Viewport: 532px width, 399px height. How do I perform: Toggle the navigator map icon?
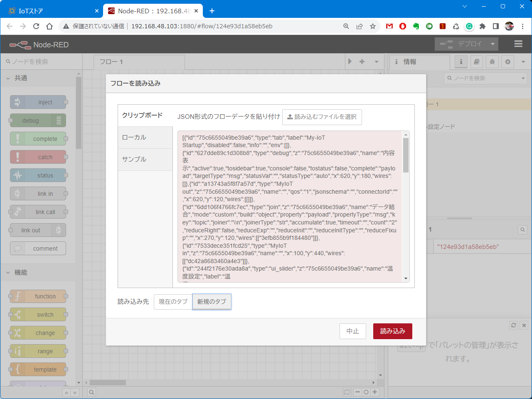pyautogui.click(x=347, y=392)
